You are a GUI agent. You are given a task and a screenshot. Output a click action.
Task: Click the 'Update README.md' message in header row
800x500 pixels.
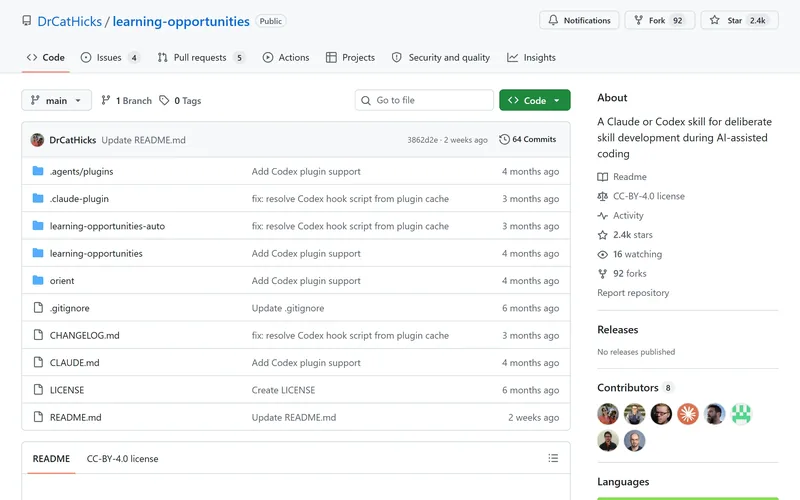[143, 140]
